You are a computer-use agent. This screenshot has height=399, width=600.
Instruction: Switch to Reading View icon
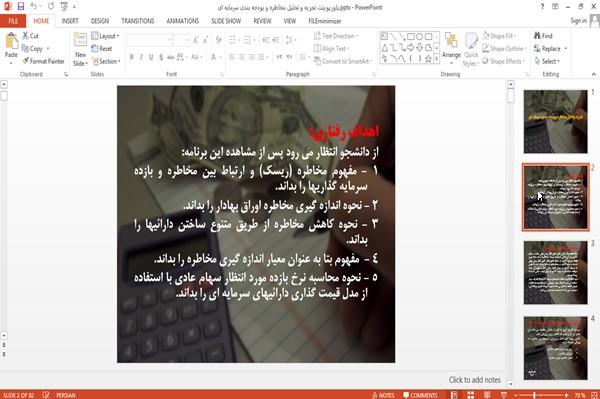(x=487, y=395)
